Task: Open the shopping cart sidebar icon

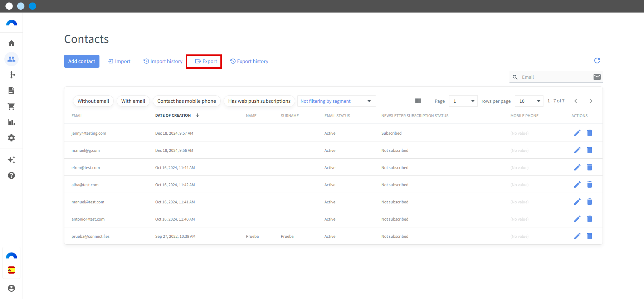Action: click(x=11, y=106)
